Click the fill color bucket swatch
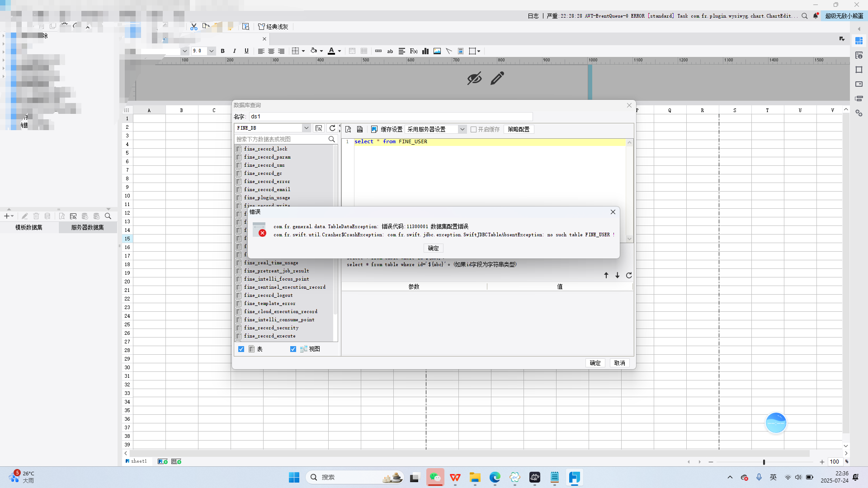868x488 pixels. coord(314,51)
